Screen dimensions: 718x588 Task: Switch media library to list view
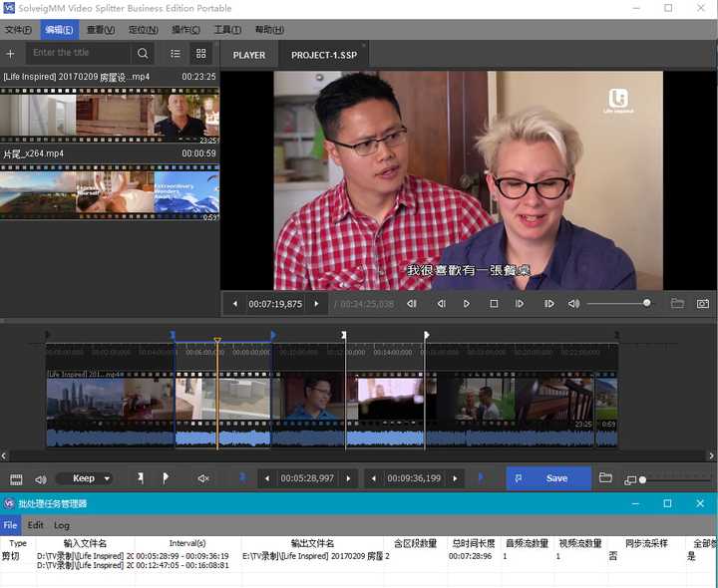pyautogui.click(x=176, y=54)
